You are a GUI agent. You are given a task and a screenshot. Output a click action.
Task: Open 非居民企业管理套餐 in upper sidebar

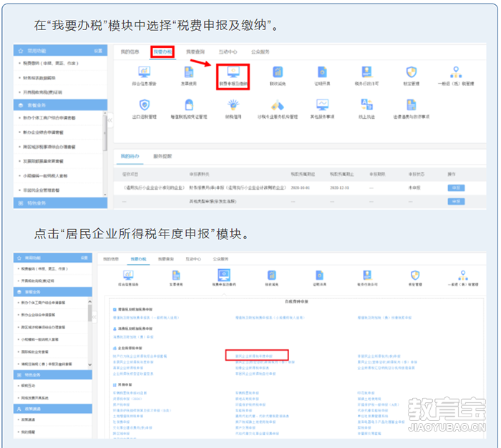coord(41,190)
